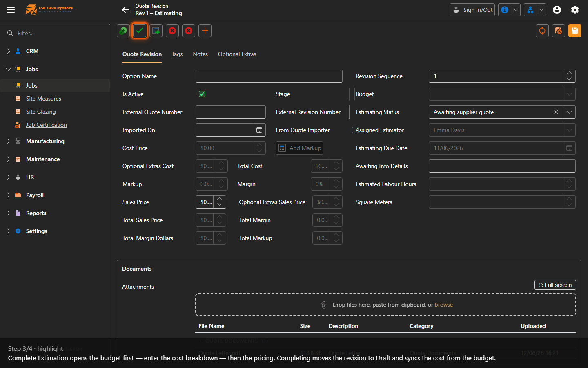
Task: Toggle the From Quote Importer checkbox
Action: 355,130
